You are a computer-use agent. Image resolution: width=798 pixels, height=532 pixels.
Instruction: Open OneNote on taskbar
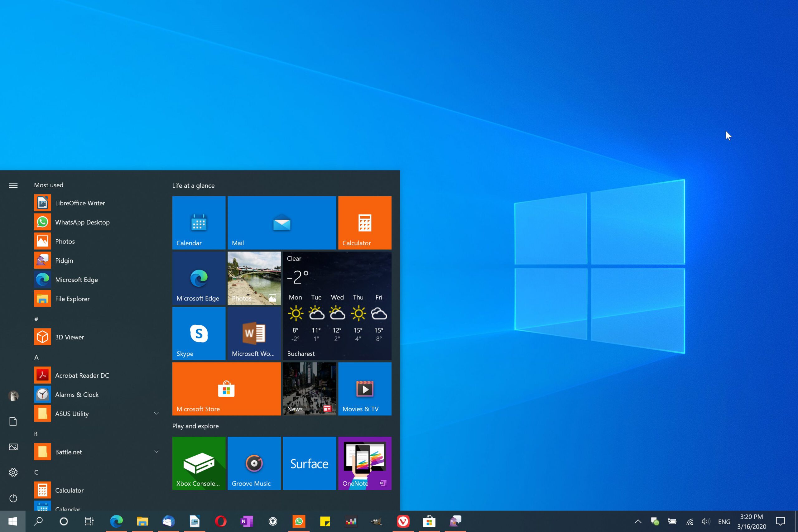247,521
